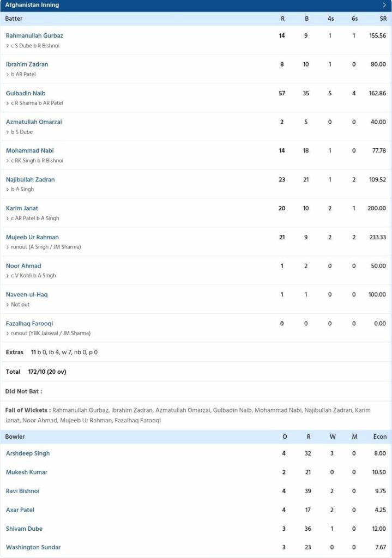Click the Econ column header
This screenshot has width=392, height=558.
point(379,436)
